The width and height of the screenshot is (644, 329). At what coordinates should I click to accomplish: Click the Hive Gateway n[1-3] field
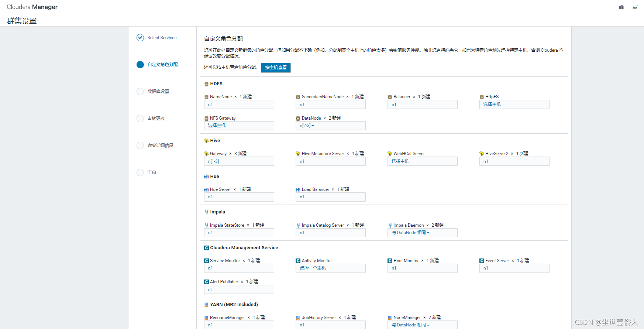[239, 161]
